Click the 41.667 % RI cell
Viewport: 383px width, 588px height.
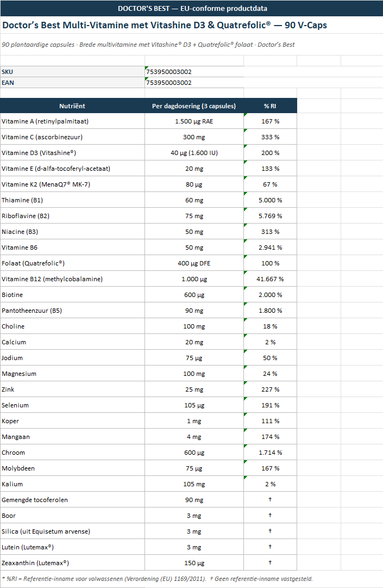click(x=271, y=278)
